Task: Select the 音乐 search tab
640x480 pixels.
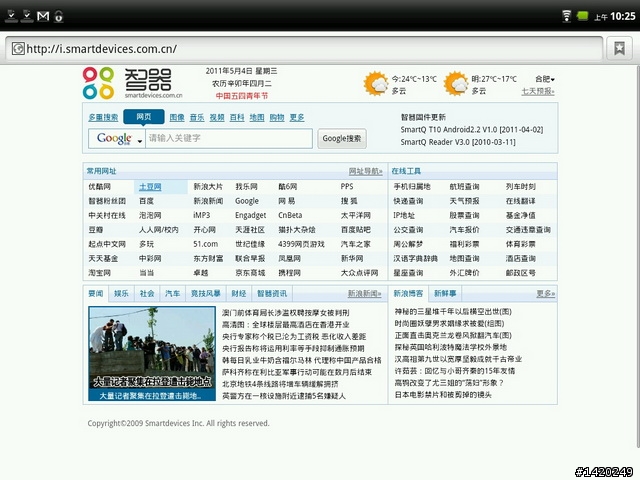Action: (x=197, y=118)
